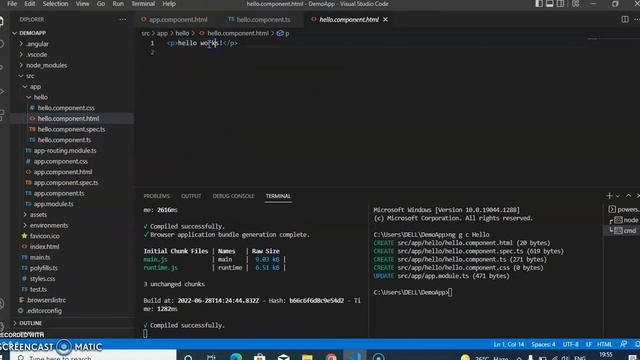Collapse the hello folder
The width and height of the screenshot is (640, 360).
(x=40, y=97)
